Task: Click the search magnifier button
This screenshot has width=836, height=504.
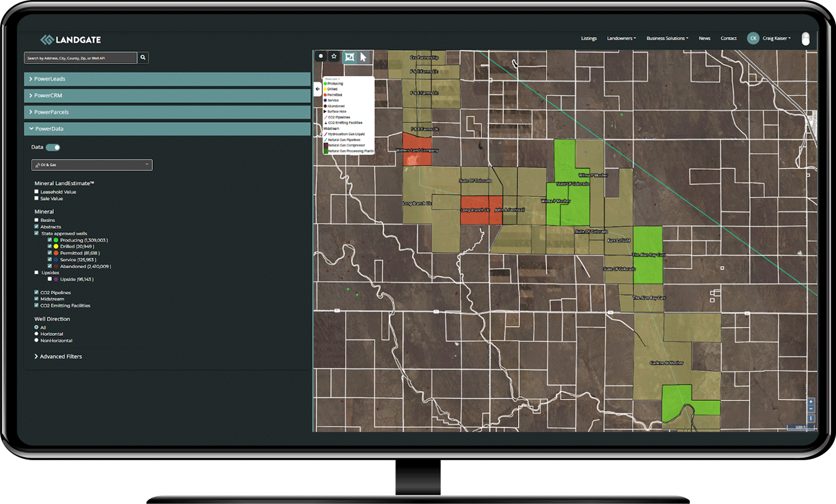Action: point(143,58)
